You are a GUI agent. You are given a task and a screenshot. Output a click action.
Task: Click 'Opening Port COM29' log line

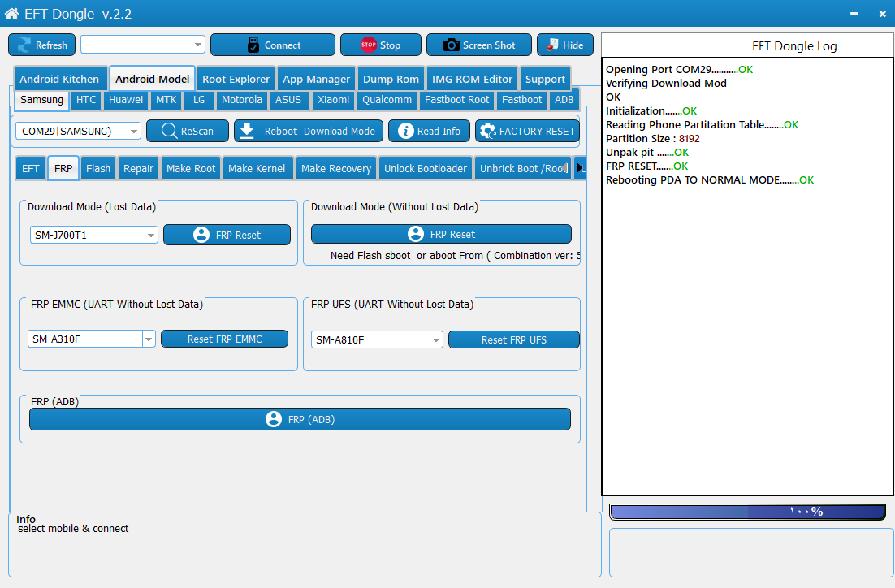click(x=679, y=70)
